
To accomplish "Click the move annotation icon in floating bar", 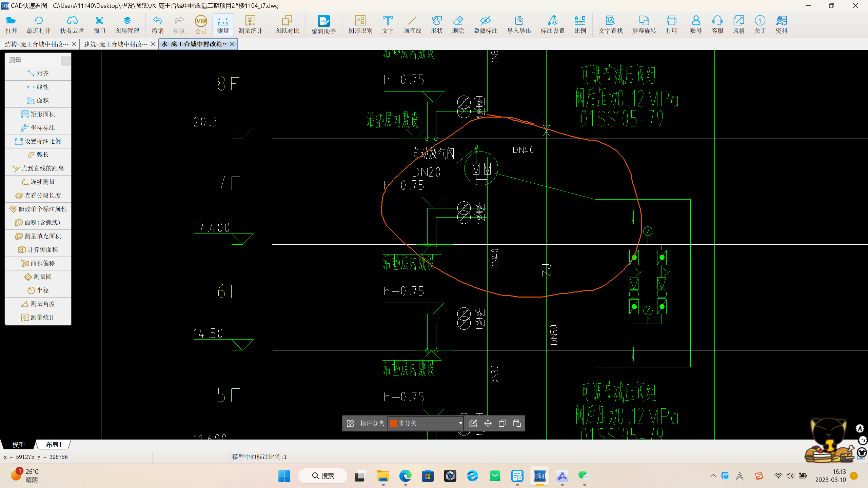I will (x=488, y=423).
